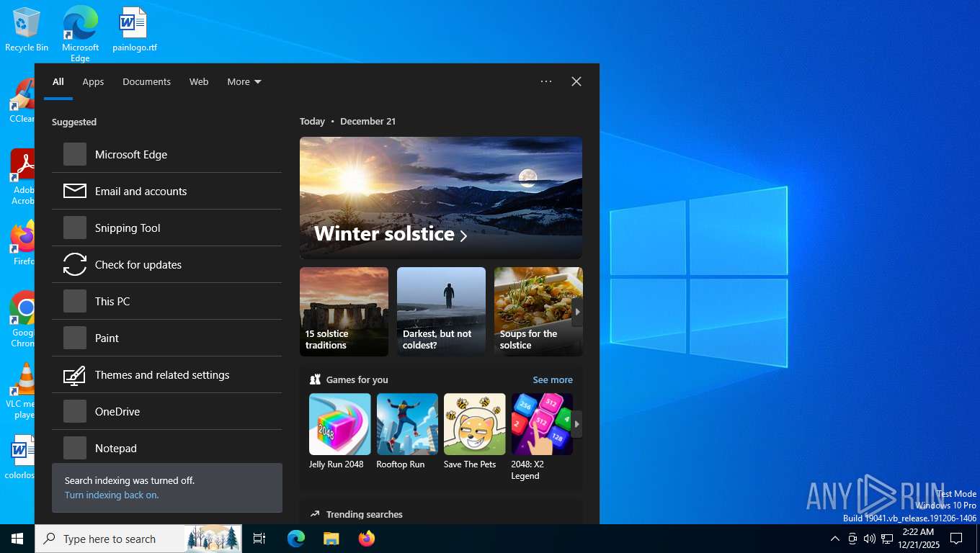Switch to the Documents search tab

(x=146, y=81)
